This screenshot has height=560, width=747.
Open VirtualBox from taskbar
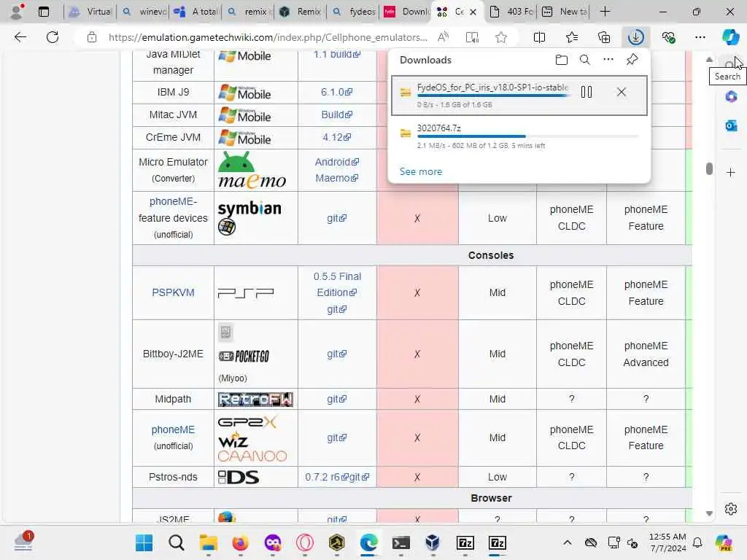(433, 542)
